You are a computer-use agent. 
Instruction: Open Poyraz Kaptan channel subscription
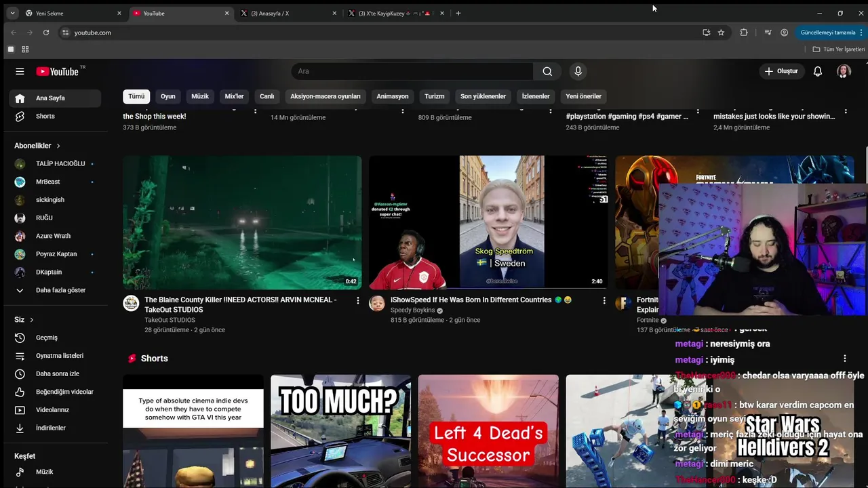click(55, 254)
